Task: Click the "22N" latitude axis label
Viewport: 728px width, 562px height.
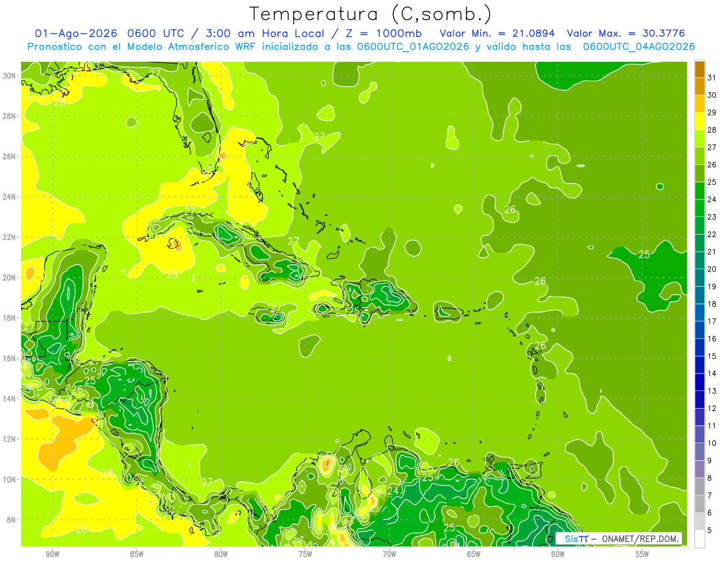Action: pos(10,237)
